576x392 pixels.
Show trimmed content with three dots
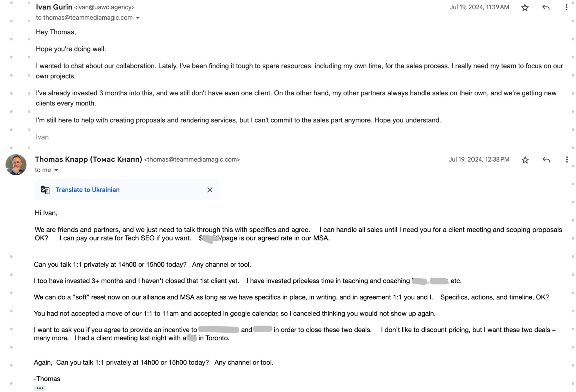pos(40,388)
